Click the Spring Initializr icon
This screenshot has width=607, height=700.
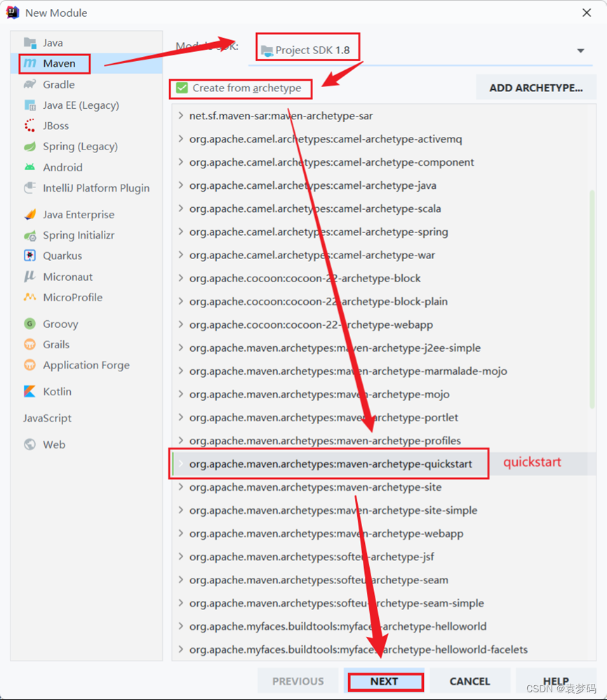[30, 235]
